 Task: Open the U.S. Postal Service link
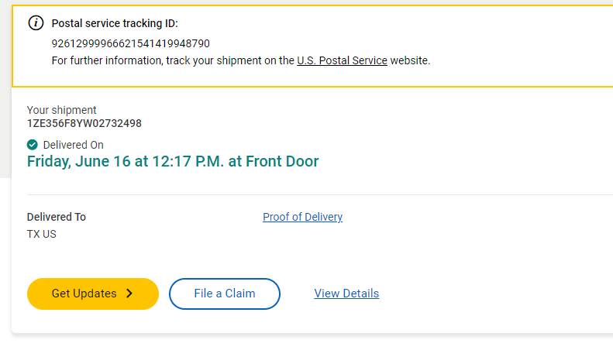pos(342,60)
